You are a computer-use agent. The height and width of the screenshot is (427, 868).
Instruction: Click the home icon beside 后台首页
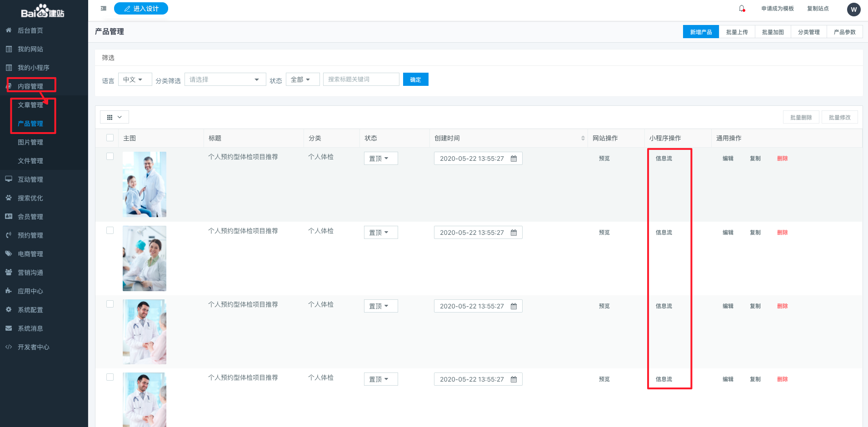9,30
